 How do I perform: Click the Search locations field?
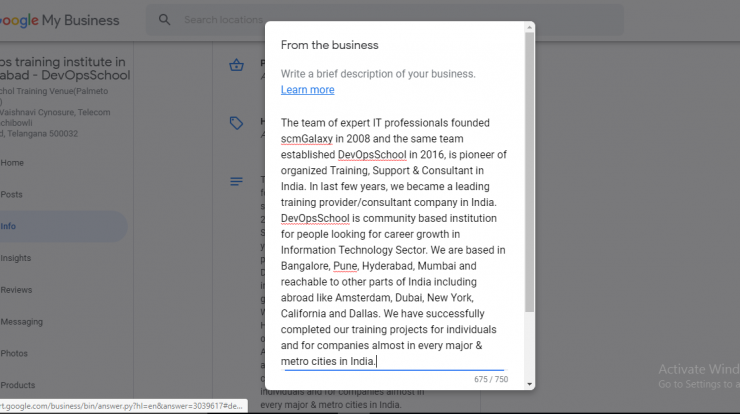coord(385,20)
